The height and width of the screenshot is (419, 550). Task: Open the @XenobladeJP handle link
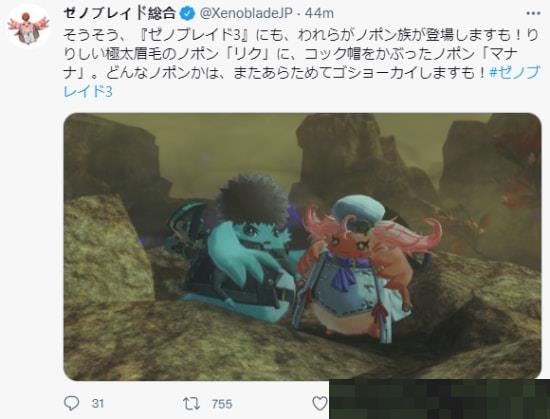246,14
